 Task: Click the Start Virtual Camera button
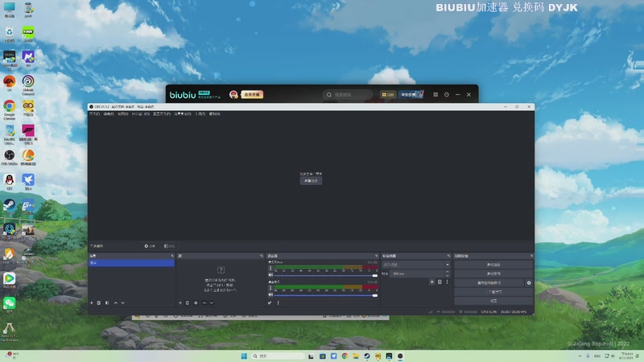(489, 283)
